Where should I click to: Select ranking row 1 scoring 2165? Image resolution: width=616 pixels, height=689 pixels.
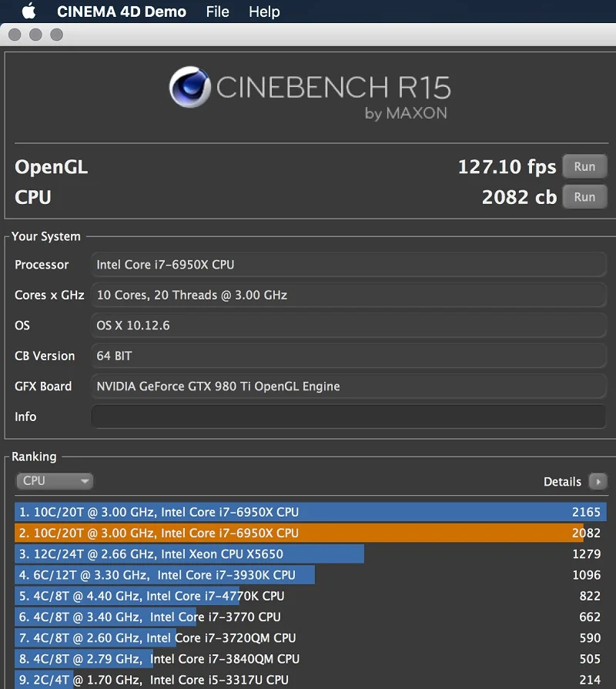(310, 512)
